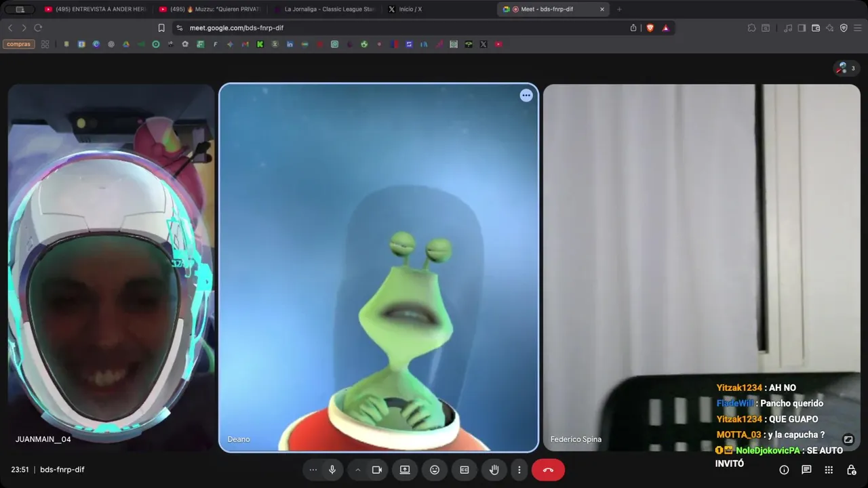Open the compras bookmark folder
This screenshot has height=488, width=868.
pos(19,44)
